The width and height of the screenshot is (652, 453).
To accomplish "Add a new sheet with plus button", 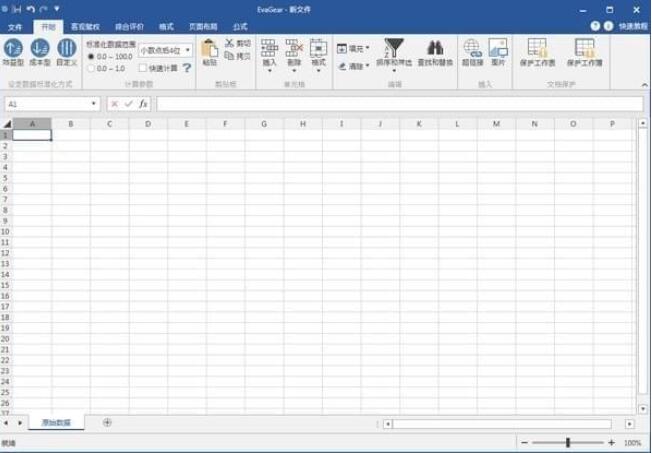I will [107, 422].
